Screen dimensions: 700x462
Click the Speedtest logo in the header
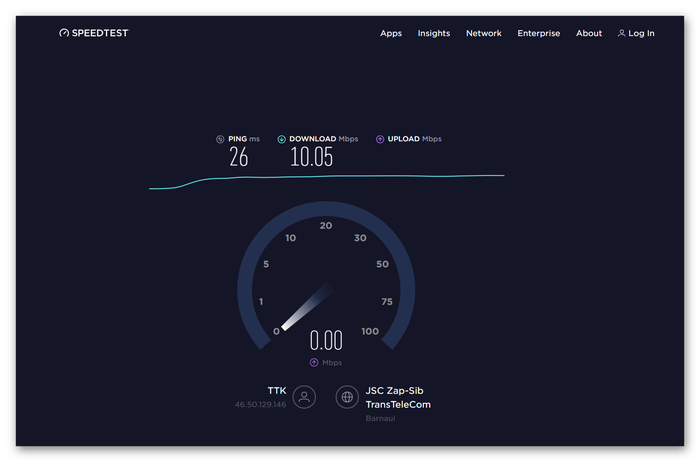coord(93,33)
